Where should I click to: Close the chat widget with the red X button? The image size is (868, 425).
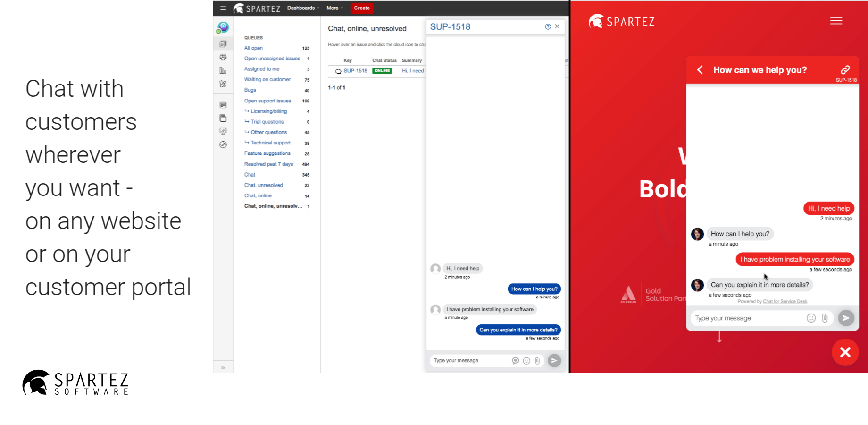pyautogui.click(x=845, y=352)
